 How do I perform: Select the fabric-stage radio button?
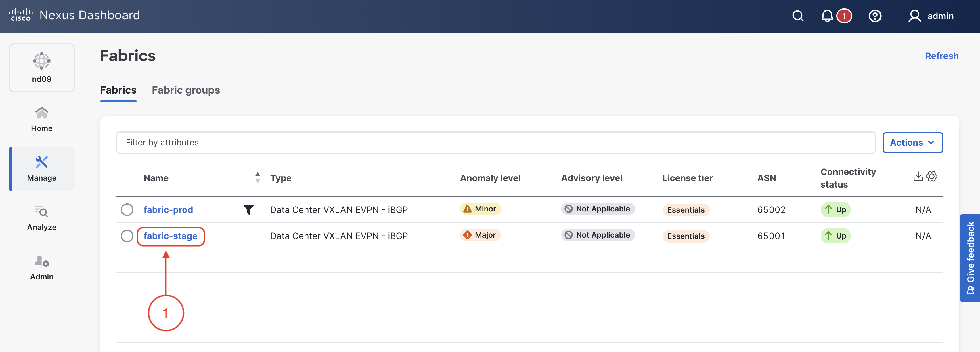[x=127, y=236]
